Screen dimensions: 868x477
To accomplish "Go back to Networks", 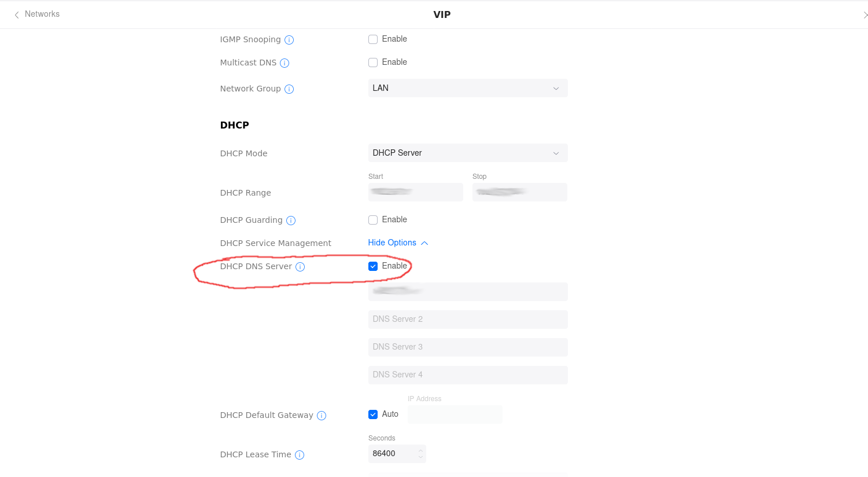I will pos(42,14).
